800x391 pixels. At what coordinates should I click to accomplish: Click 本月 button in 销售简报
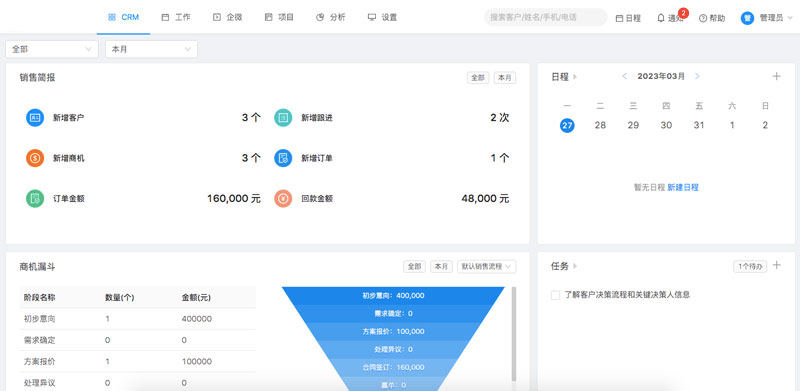(x=505, y=78)
